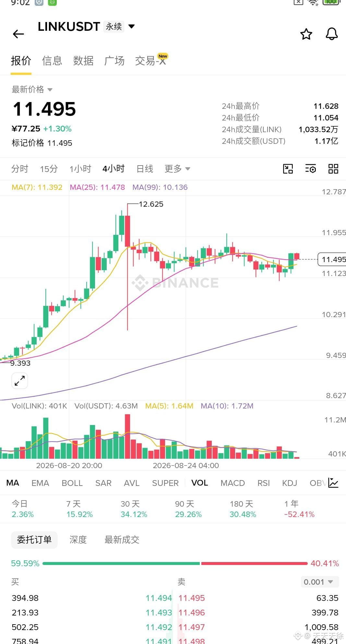Open the 交易-X tab
The width and height of the screenshot is (346, 644).
151,61
